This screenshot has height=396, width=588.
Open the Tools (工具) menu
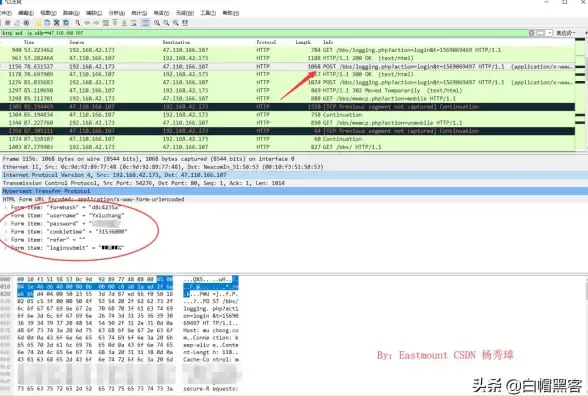[x=208, y=13]
